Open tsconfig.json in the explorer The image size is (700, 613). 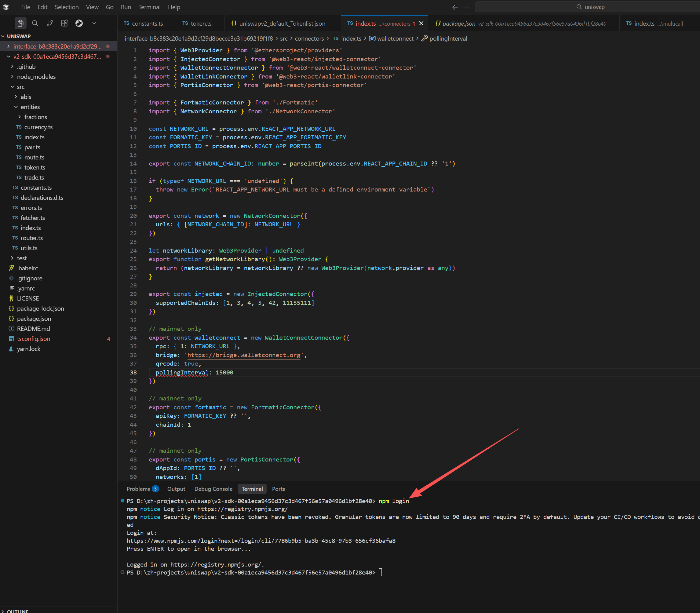[x=34, y=339]
